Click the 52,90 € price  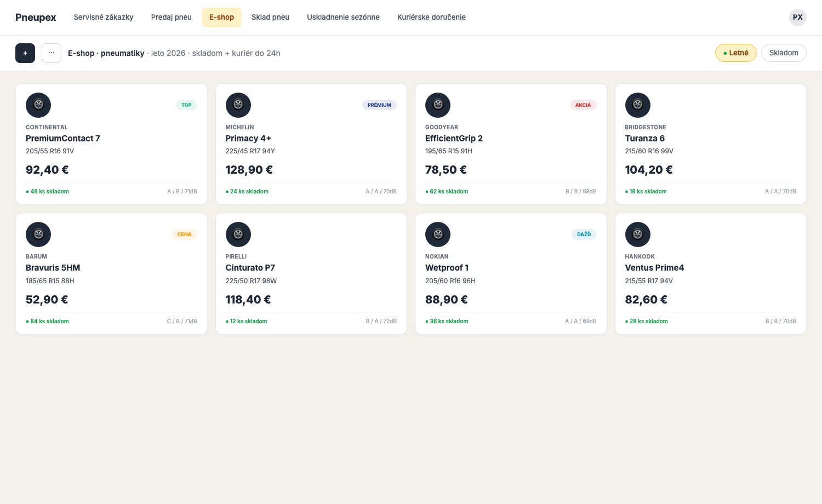(47, 300)
